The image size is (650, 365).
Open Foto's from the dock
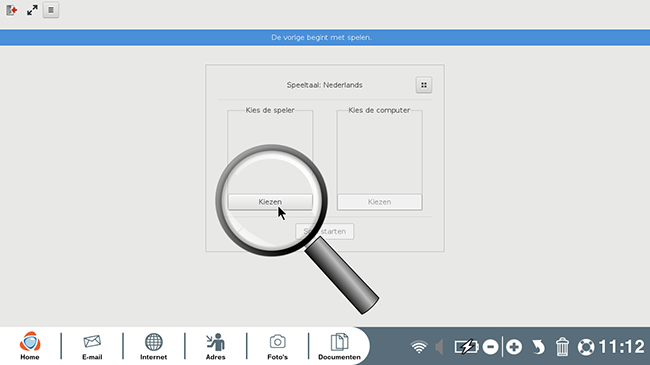click(x=277, y=346)
